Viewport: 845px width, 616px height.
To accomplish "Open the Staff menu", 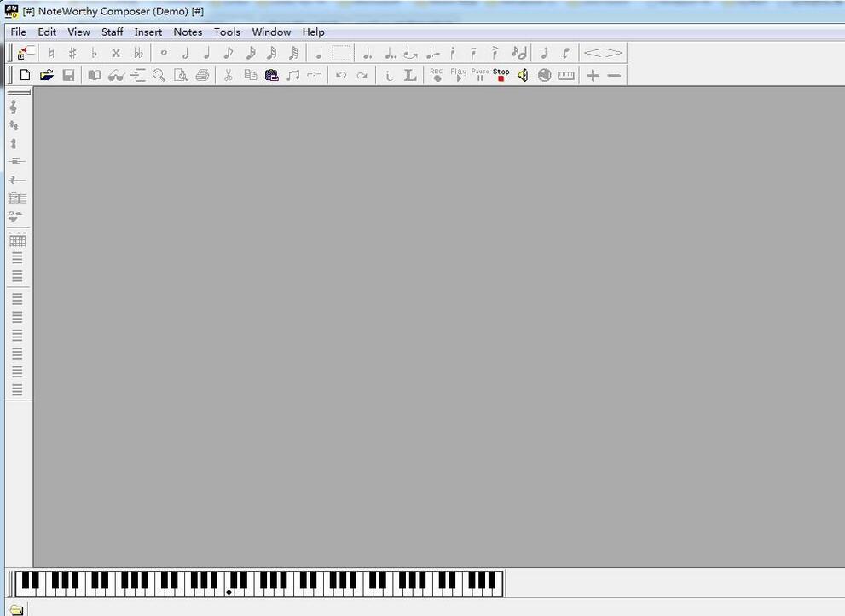I will pyautogui.click(x=112, y=32).
